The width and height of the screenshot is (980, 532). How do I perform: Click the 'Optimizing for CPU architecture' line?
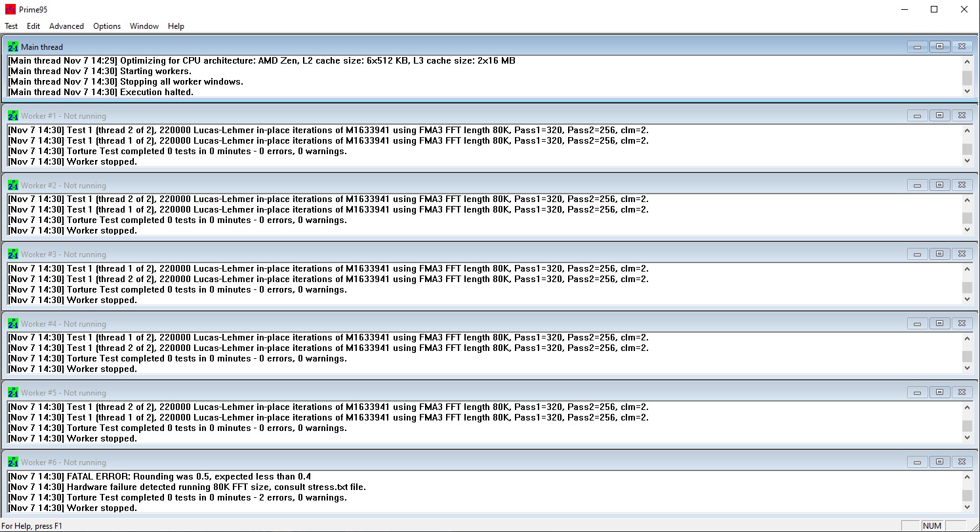tap(262, 60)
